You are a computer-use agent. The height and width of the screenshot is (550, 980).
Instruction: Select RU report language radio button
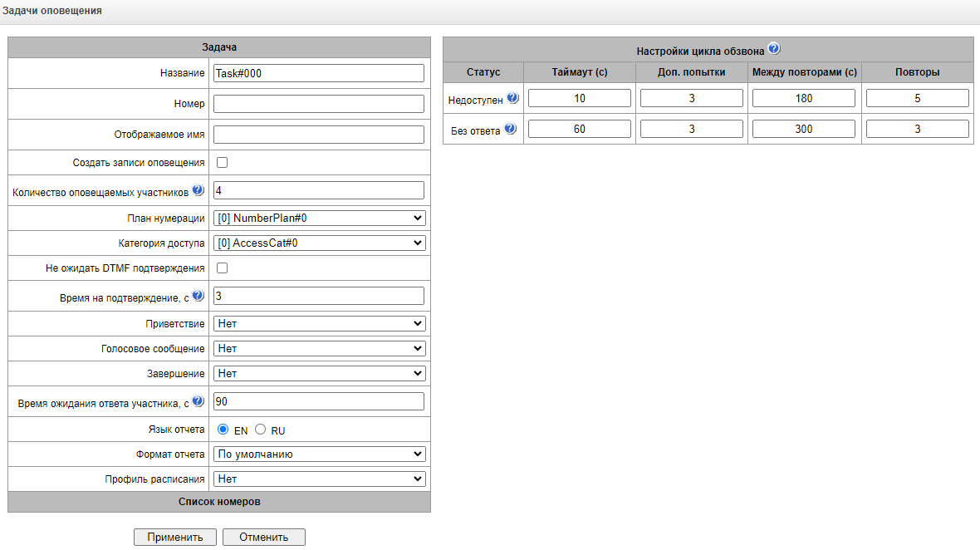point(260,430)
